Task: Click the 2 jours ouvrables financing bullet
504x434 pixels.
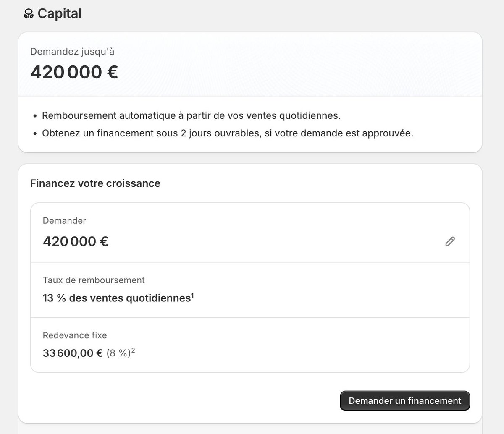Action: (x=228, y=133)
